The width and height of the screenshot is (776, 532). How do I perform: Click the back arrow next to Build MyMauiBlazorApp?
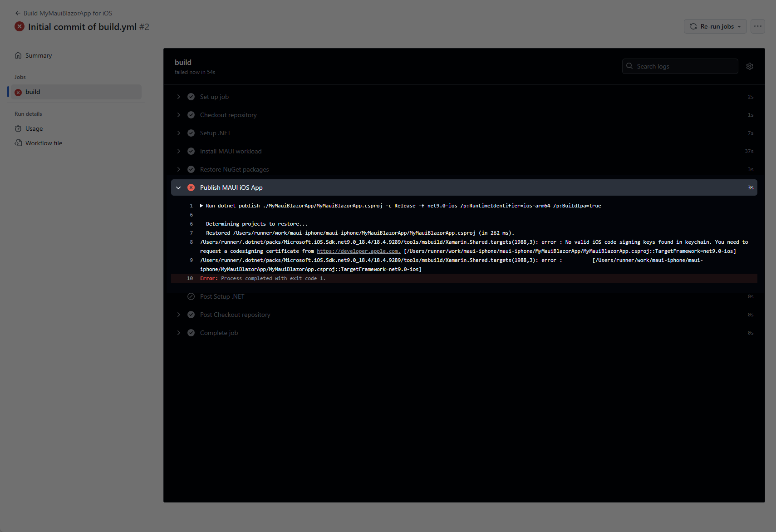pyautogui.click(x=18, y=13)
